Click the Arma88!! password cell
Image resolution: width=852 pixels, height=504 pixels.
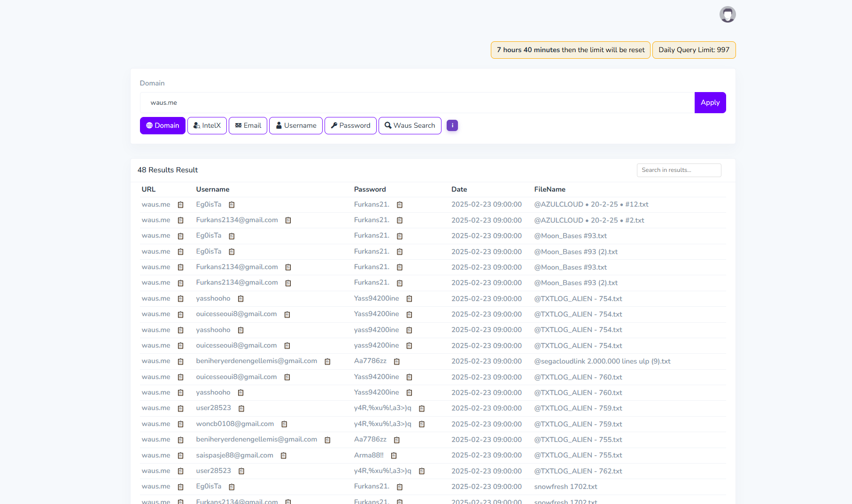point(369,455)
